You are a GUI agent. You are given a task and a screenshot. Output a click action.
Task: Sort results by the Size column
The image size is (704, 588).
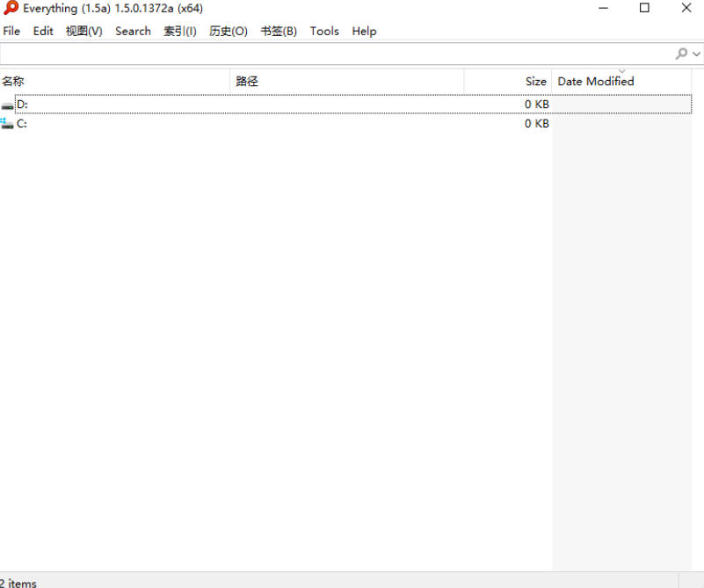[x=534, y=81]
